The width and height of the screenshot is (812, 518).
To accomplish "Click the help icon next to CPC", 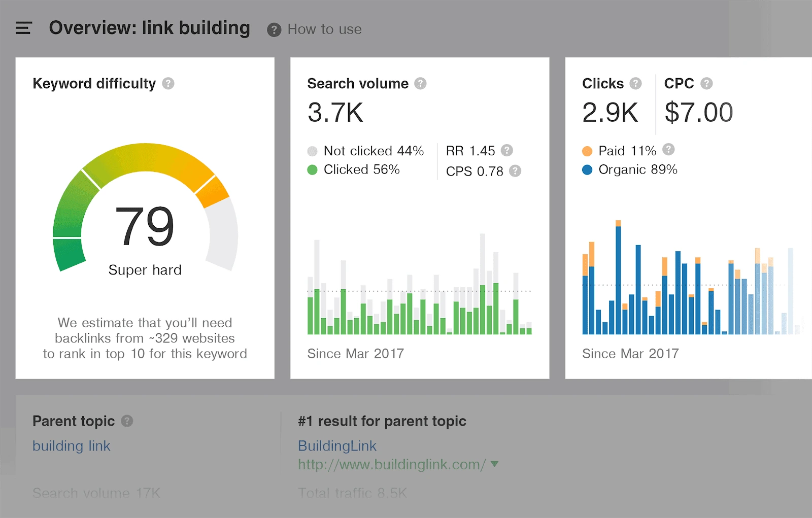I will [x=706, y=84].
